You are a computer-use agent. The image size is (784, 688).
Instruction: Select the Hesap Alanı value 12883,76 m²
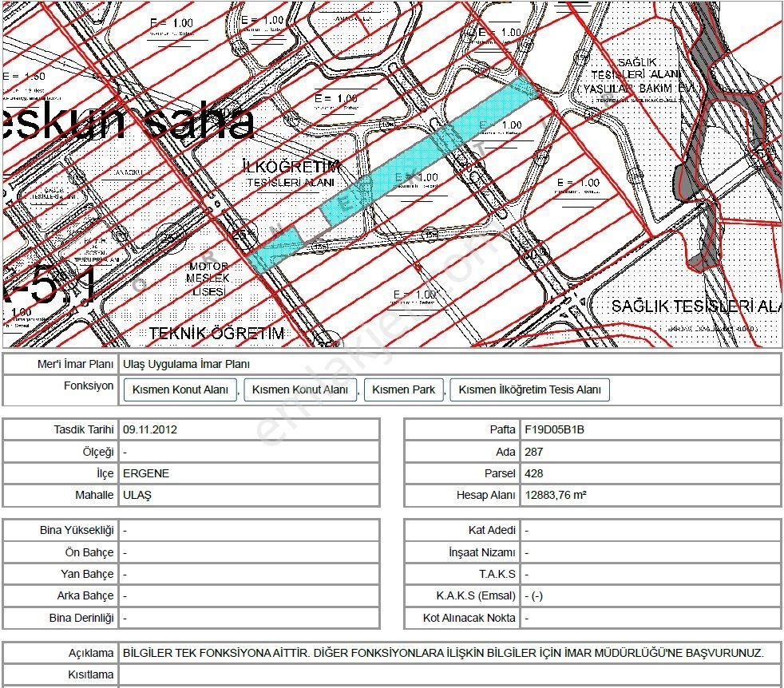pyautogui.click(x=556, y=495)
